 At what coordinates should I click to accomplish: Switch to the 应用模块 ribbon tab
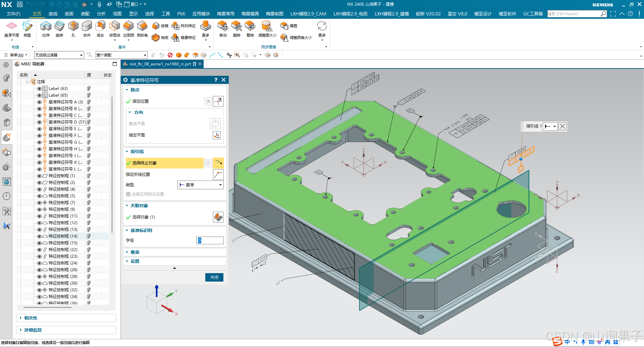point(201,14)
